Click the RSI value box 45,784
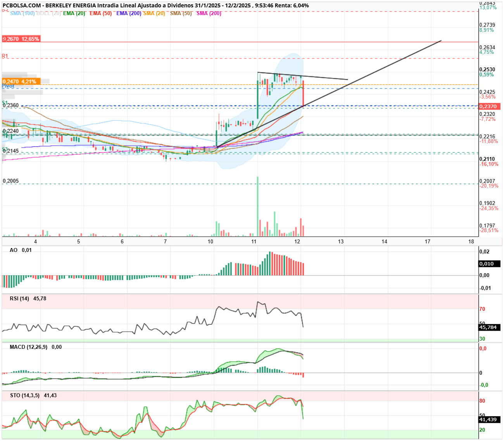 point(490,327)
